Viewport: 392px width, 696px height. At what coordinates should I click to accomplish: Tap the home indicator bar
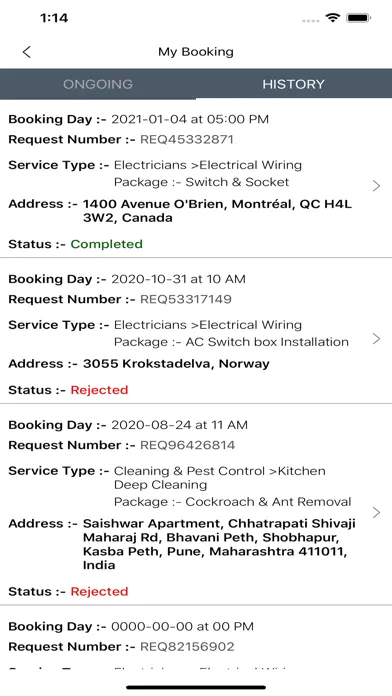[196, 688]
